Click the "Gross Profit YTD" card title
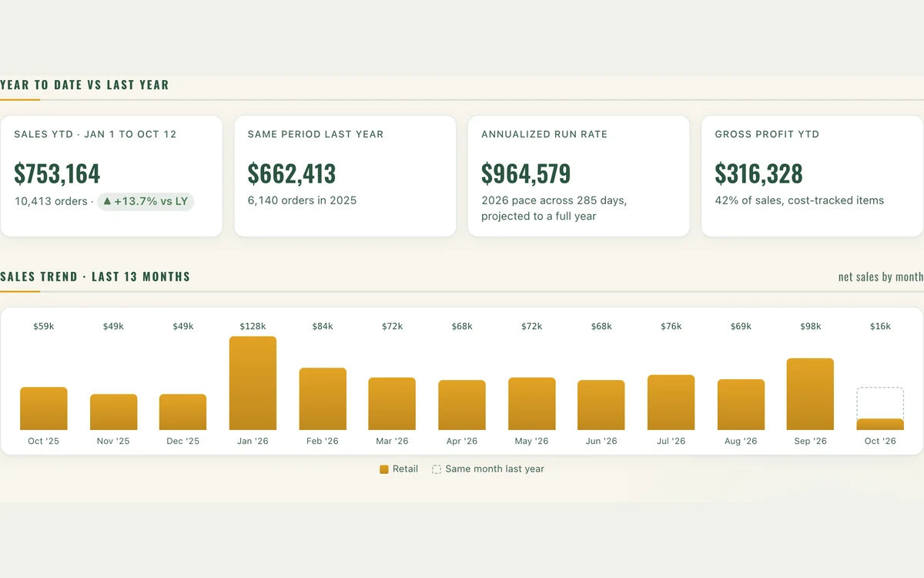Image resolution: width=924 pixels, height=578 pixels. point(767,134)
